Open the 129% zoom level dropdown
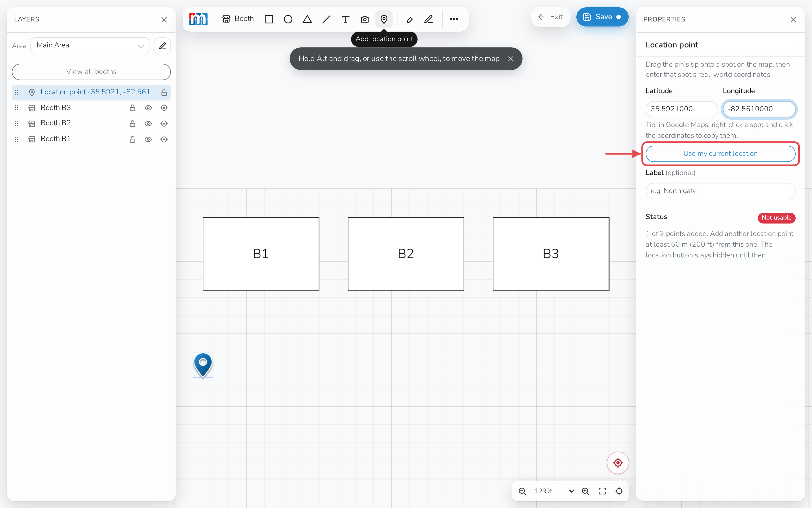Image resolution: width=812 pixels, height=508 pixels. 554,491
